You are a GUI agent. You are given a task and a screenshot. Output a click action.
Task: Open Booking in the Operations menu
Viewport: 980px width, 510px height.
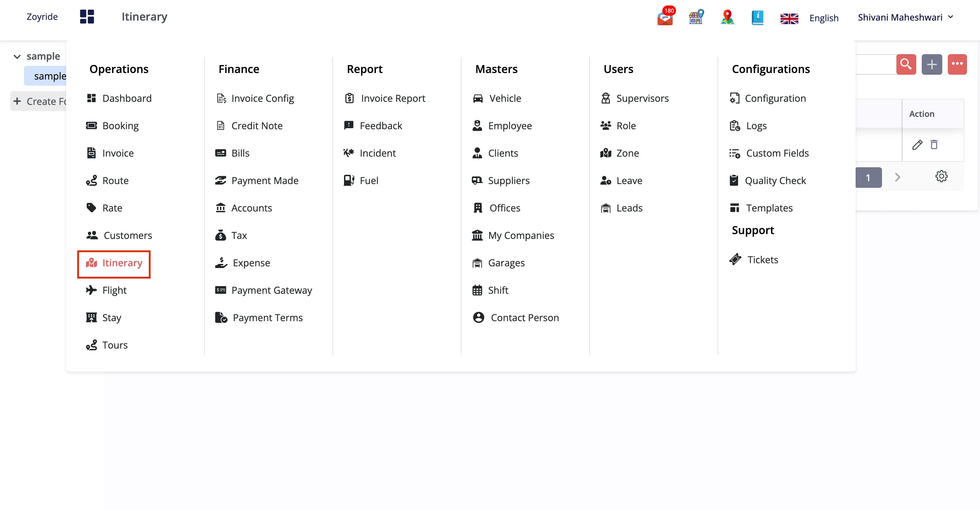click(113, 125)
